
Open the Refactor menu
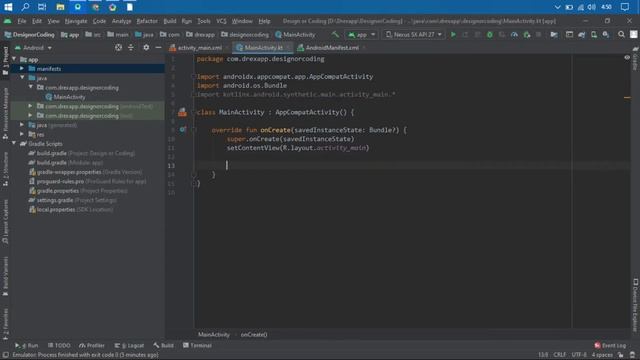pos(147,21)
